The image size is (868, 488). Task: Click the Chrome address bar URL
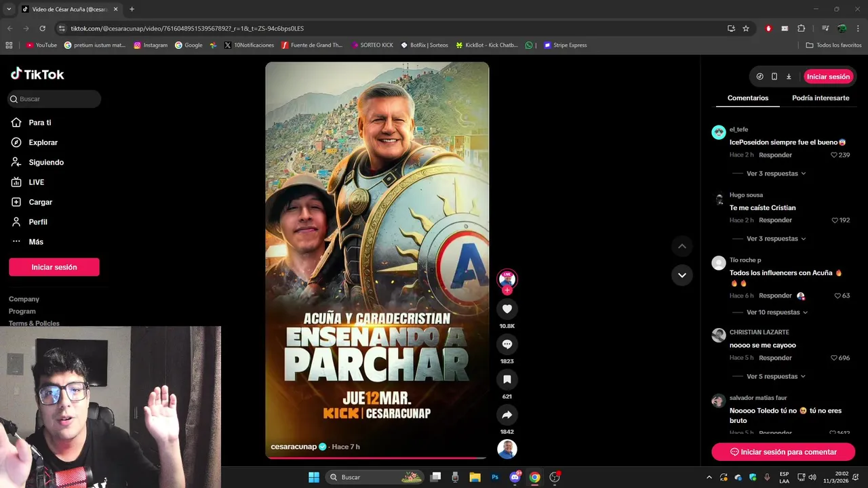[187, 28]
